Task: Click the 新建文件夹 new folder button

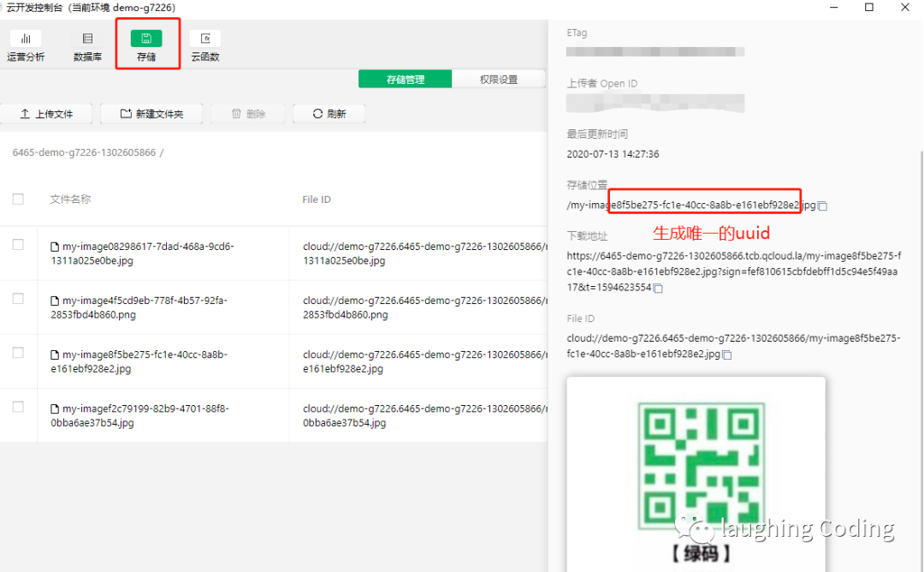Action: click(x=151, y=114)
